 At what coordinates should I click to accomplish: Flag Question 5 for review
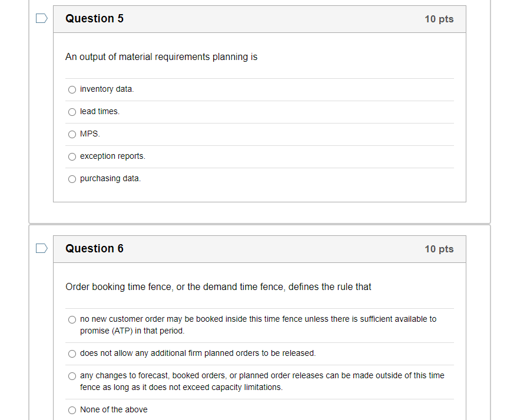41,18
